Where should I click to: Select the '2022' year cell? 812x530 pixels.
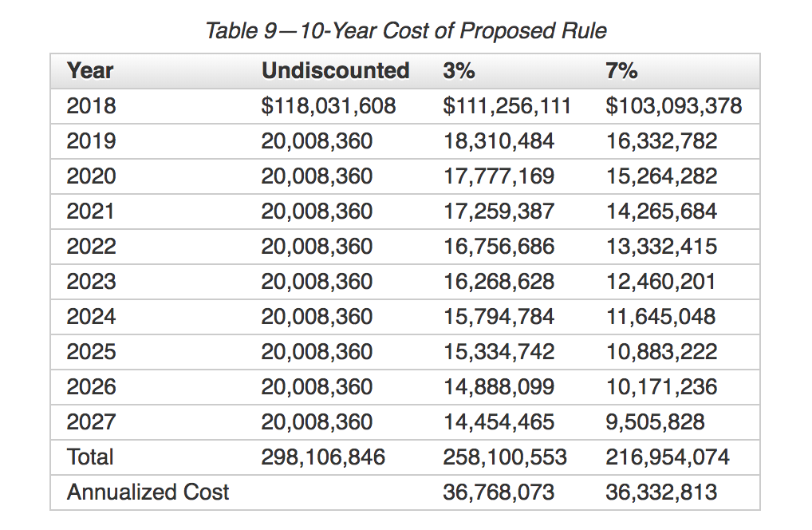(91, 247)
